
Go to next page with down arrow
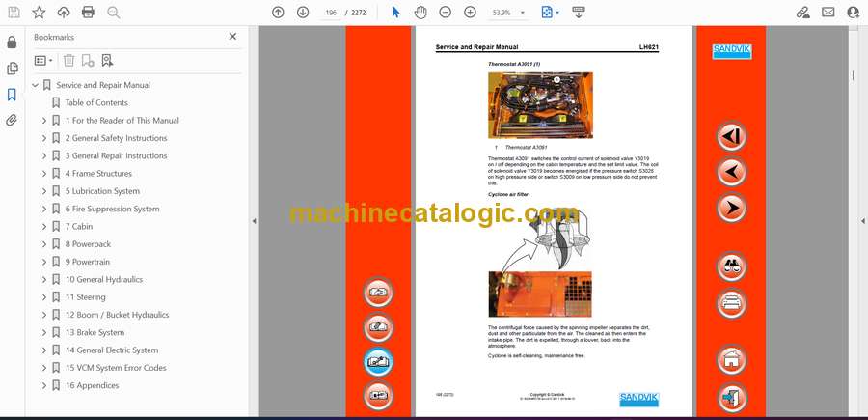(x=303, y=13)
